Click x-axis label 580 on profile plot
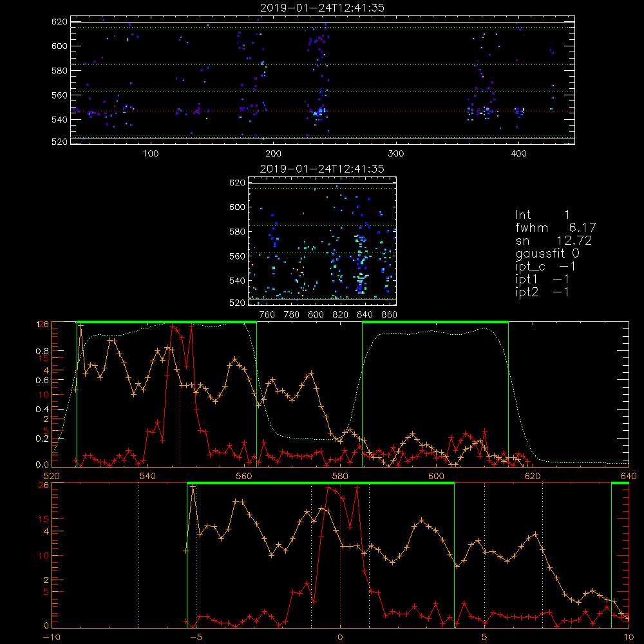This screenshot has height=644, width=644. (x=340, y=477)
